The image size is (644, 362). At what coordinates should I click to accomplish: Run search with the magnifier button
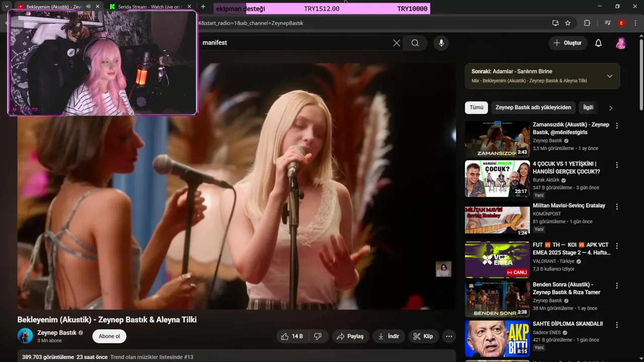tap(415, 43)
